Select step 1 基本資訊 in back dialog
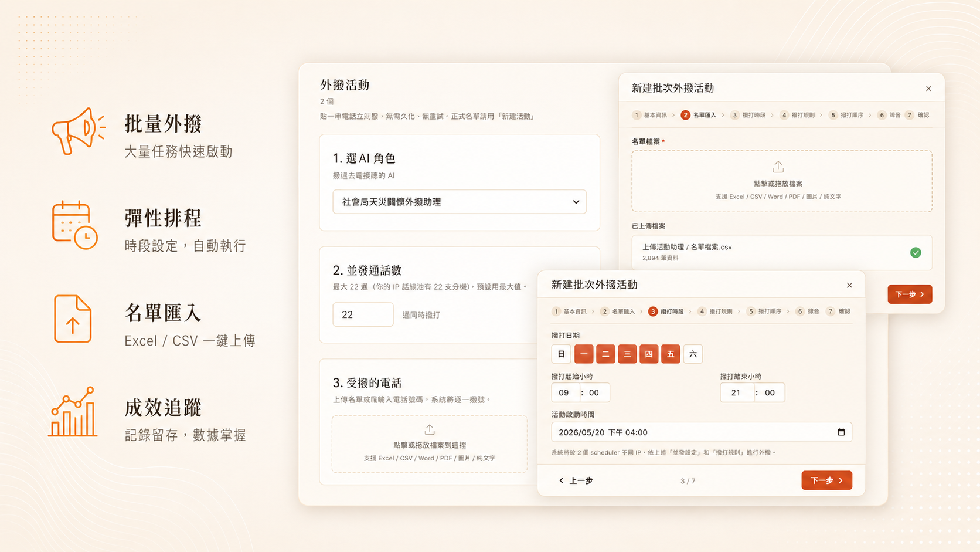The width and height of the screenshot is (980, 552). click(649, 115)
